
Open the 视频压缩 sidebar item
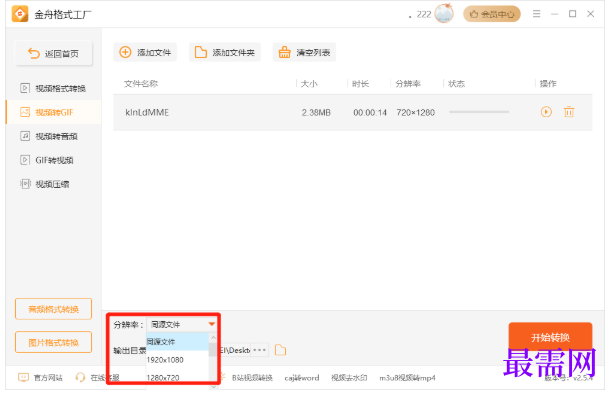pos(53,184)
